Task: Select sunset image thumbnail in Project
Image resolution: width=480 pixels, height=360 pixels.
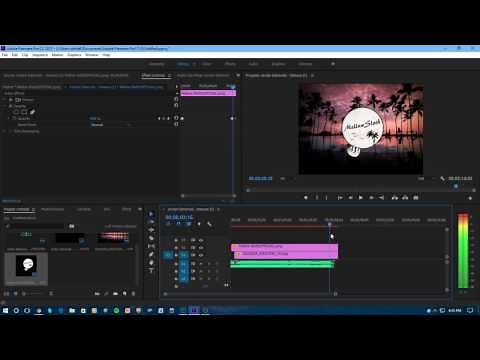Action: click(x=112, y=238)
